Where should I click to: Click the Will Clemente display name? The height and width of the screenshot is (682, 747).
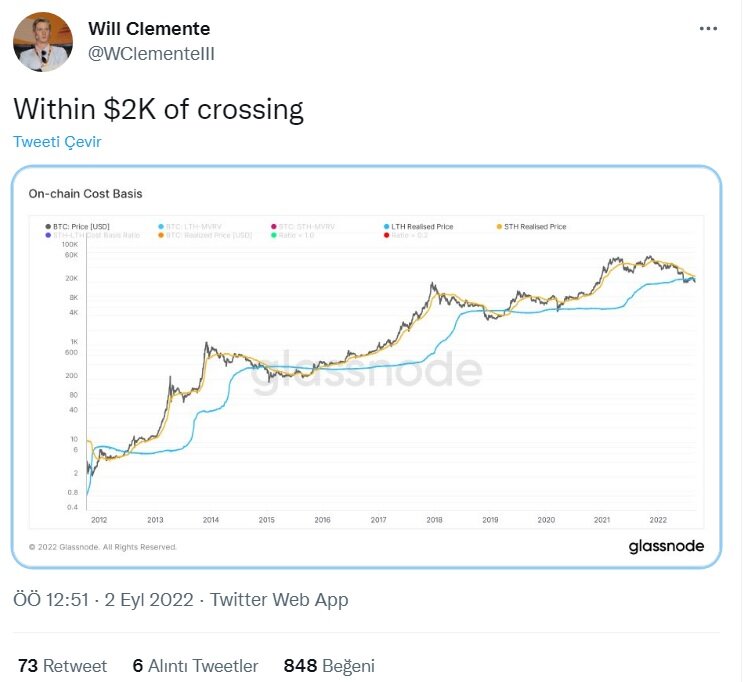(x=149, y=28)
